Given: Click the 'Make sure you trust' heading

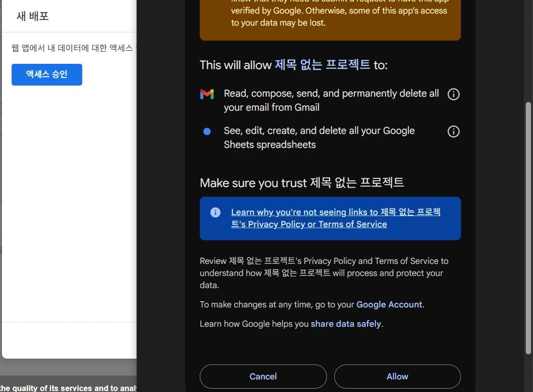Looking at the screenshot, I should 301,183.
